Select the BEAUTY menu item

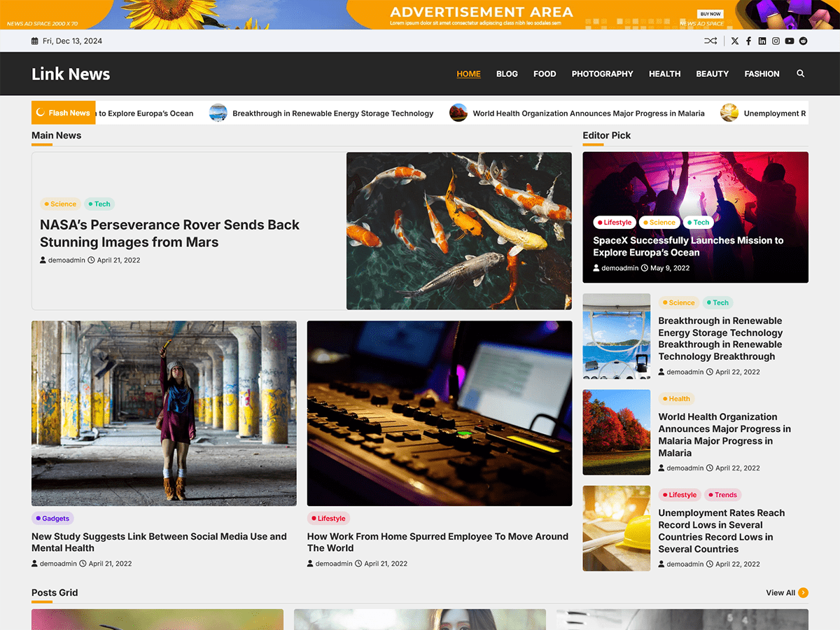coord(712,73)
